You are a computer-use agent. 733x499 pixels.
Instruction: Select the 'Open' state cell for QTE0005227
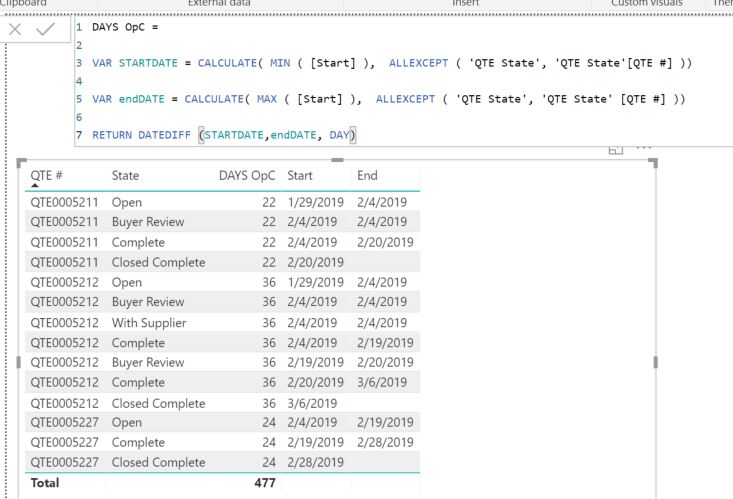[x=127, y=422]
